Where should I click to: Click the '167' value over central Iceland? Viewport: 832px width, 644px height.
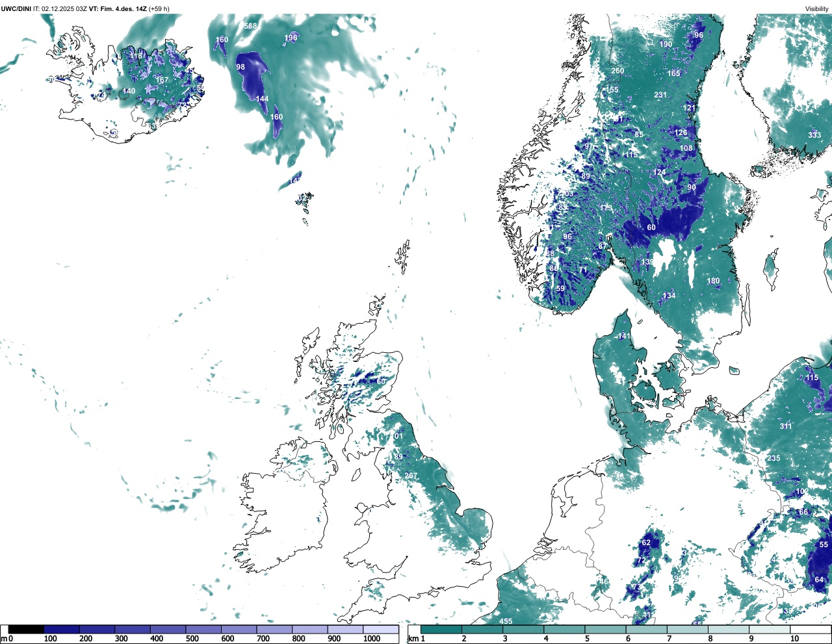click(162, 80)
